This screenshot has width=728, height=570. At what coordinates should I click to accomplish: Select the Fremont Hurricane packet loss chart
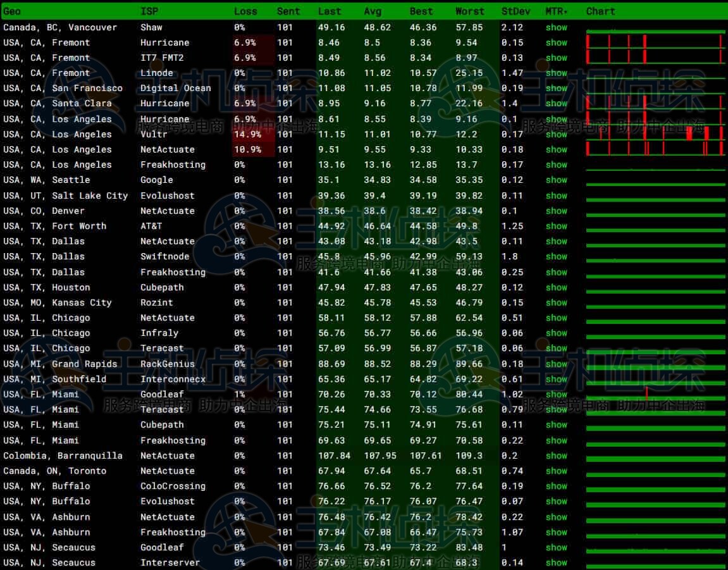pos(655,42)
